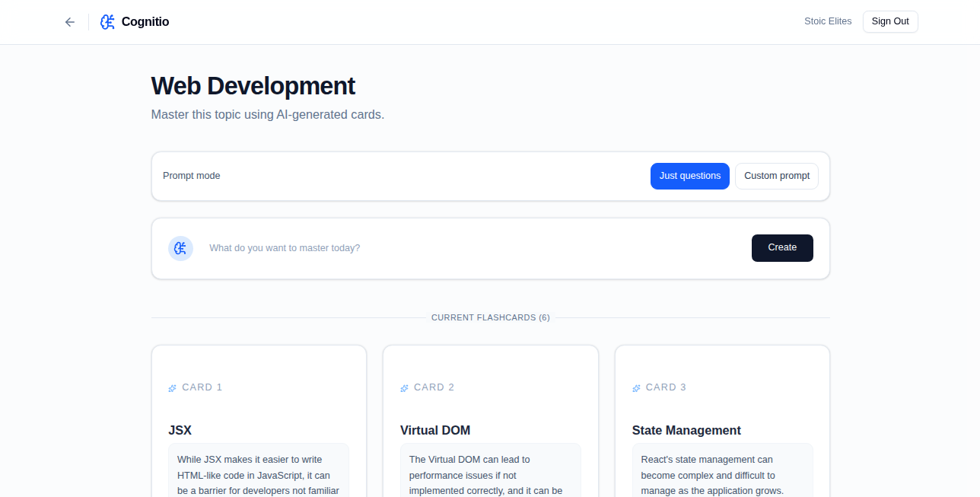
Task: Click the Web Development heading
Action: click(253, 86)
